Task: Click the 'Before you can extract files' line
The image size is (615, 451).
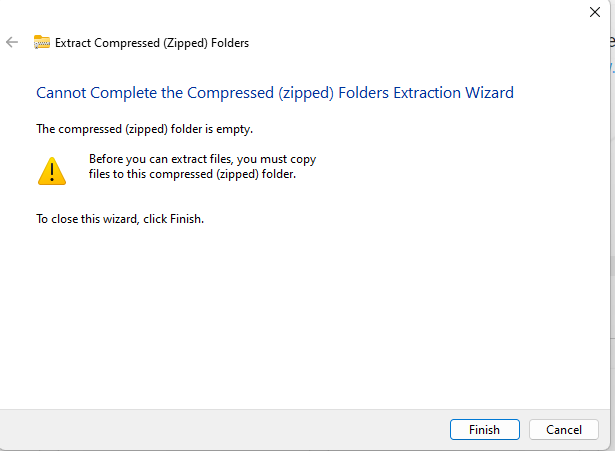Action: coord(202,159)
